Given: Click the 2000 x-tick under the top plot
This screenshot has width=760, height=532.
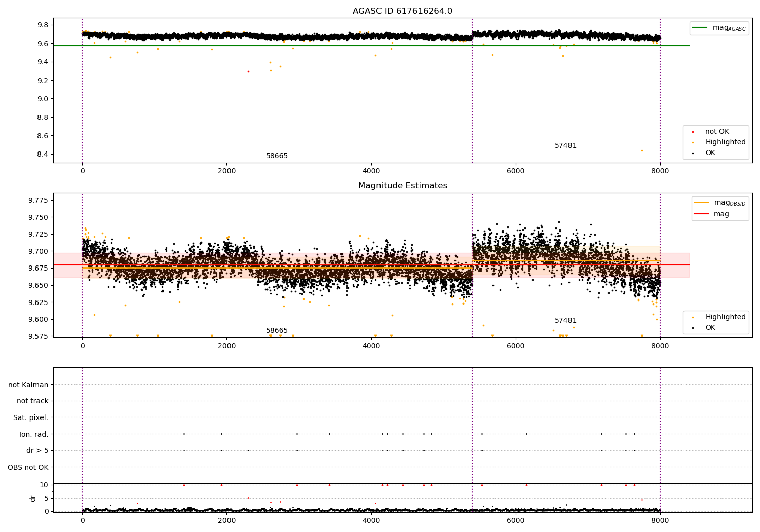Looking at the screenshot, I should 226,171.
